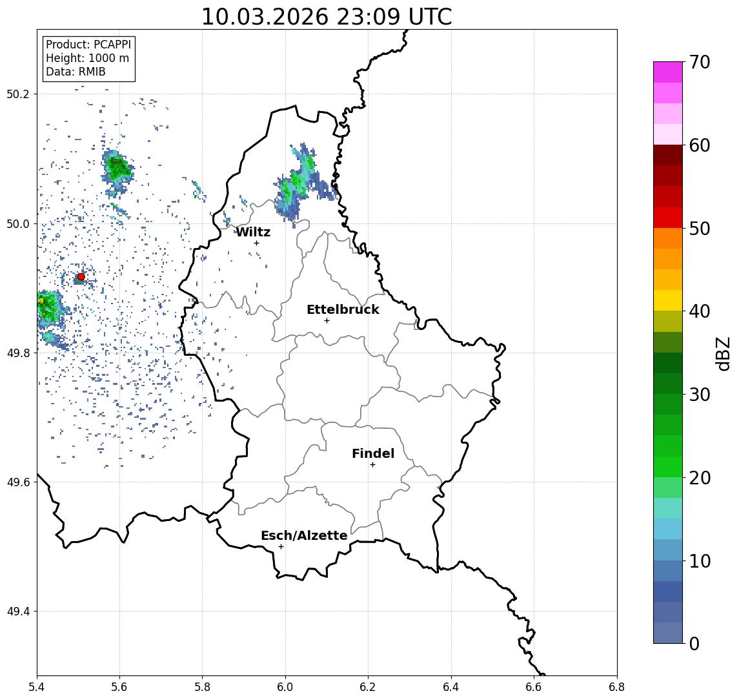
Task: Click the 20 value on the colorbar
Action: [x=699, y=478]
